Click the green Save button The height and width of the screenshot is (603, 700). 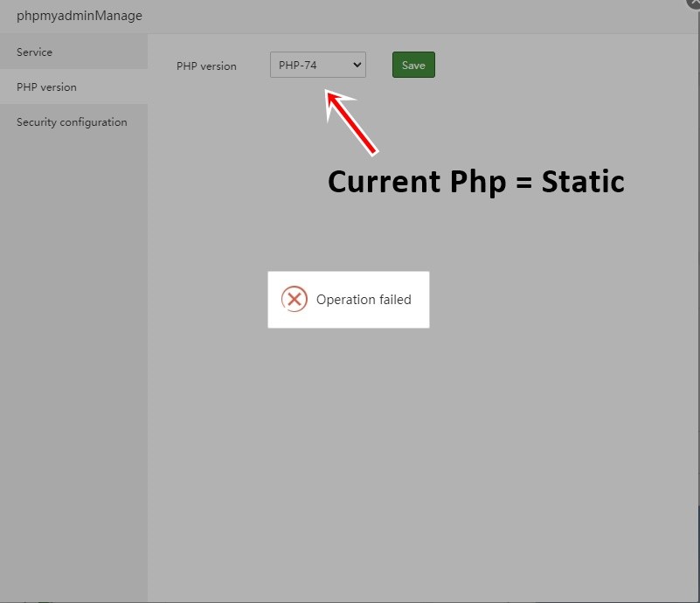(413, 65)
